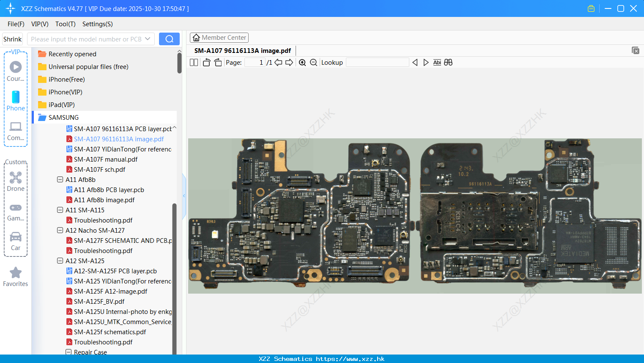Open SM-A107F sch.pdf
The image size is (644, 363).
(96, 169)
